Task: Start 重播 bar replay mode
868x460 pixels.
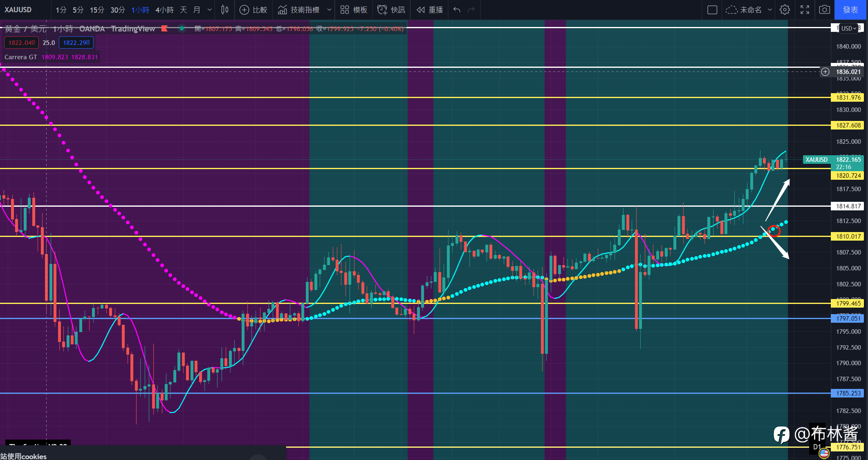Action: (430, 9)
